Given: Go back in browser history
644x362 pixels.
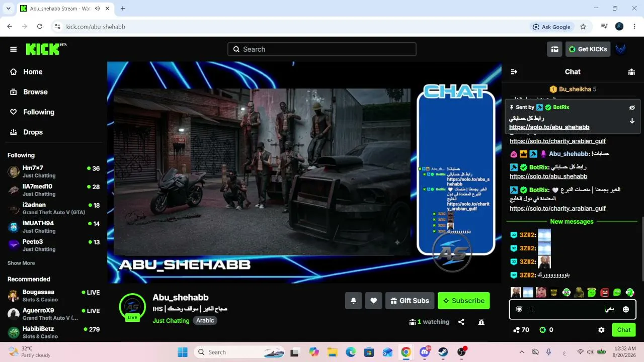Looking at the screenshot, I should tap(10, 27).
